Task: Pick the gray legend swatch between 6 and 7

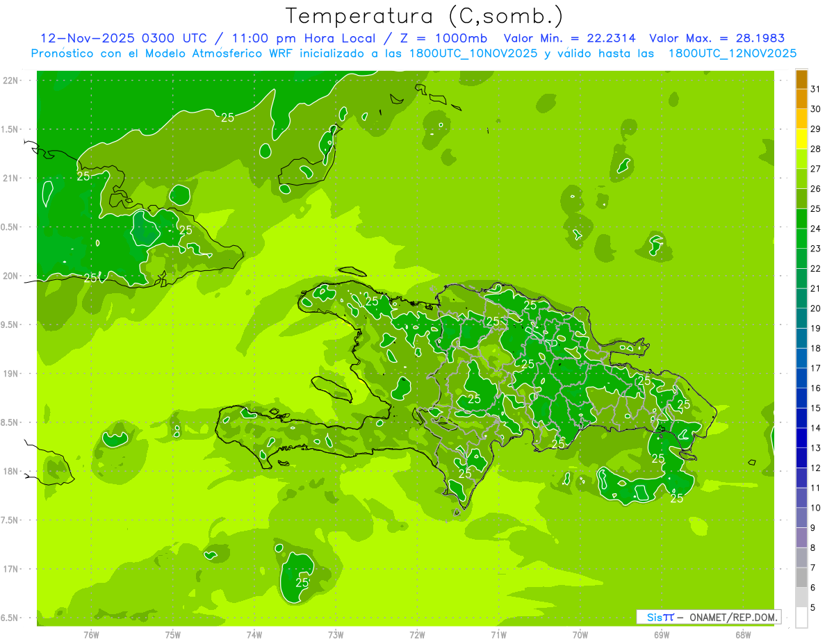Action: (801, 577)
